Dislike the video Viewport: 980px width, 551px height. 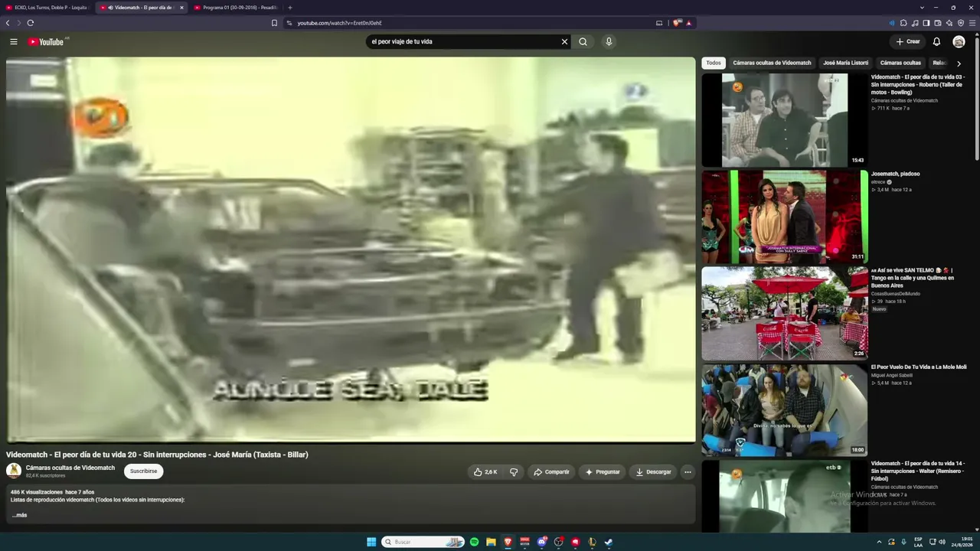click(x=514, y=472)
